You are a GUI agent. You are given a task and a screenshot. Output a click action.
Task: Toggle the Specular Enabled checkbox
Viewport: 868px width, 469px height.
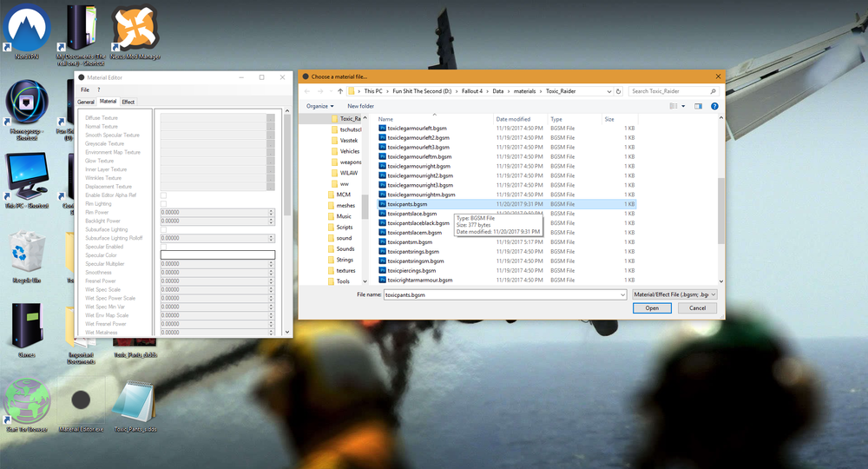pyautogui.click(x=163, y=247)
